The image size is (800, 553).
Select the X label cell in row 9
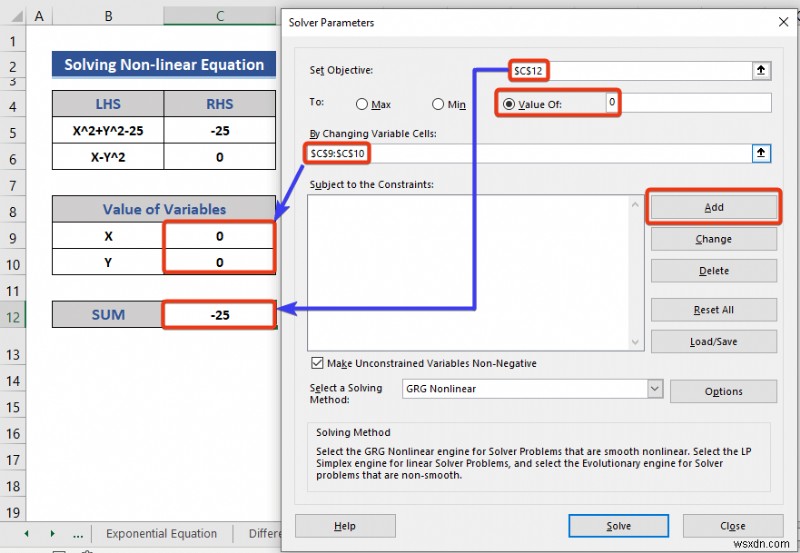point(108,236)
